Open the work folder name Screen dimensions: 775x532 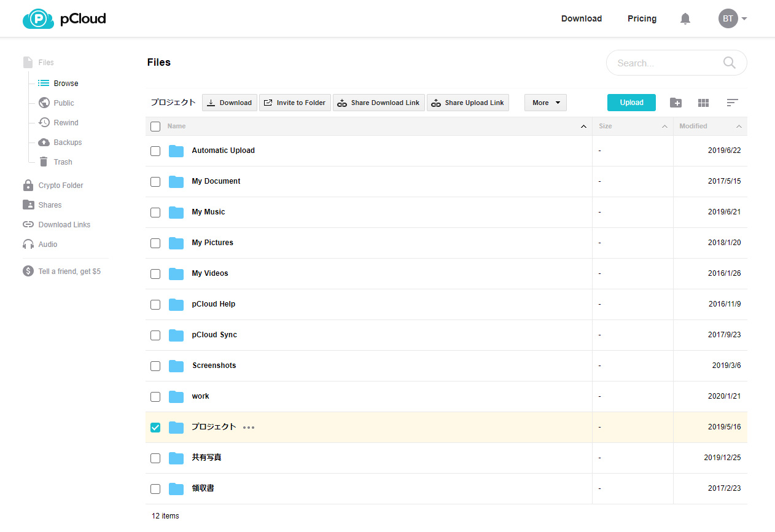(x=200, y=396)
